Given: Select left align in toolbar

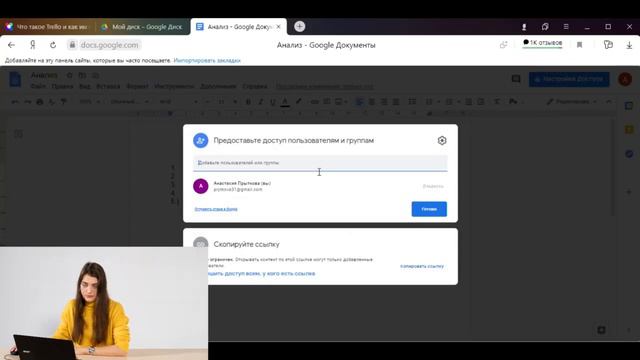Looking at the screenshot, I should click(359, 102).
